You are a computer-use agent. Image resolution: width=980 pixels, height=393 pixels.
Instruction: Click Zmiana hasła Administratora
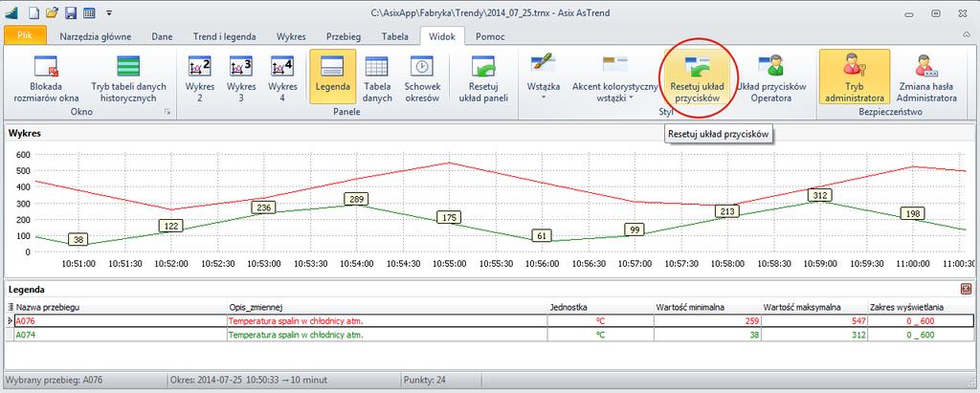pos(928,78)
